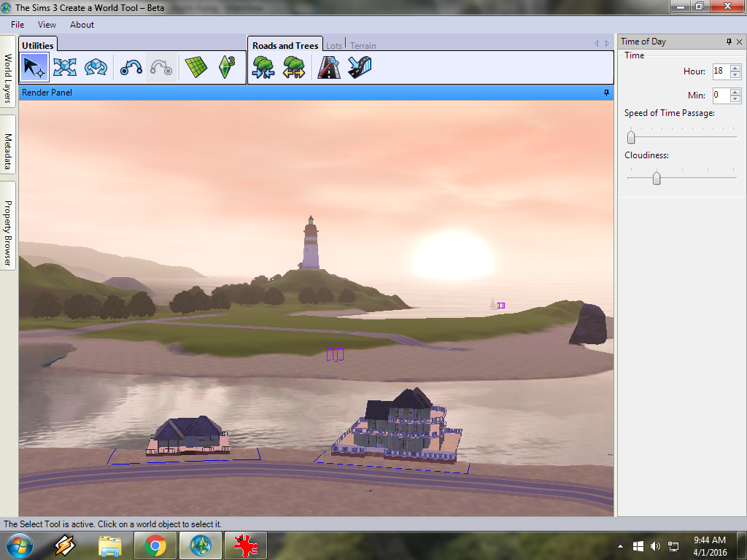Click the Cloudiness slider handle
The width and height of the screenshot is (747, 560).
pyautogui.click(x=657, y=178)
